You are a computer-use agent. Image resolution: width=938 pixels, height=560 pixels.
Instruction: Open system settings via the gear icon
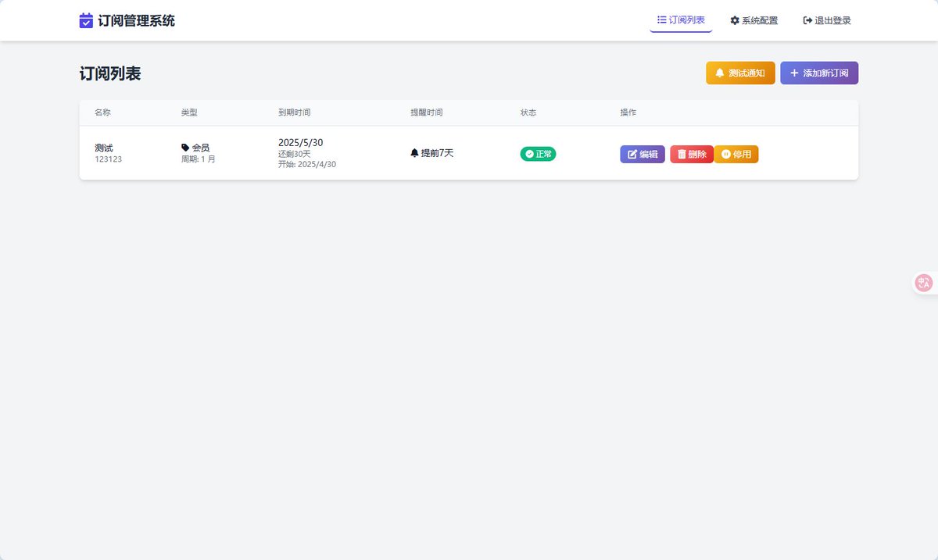[733, 20]
